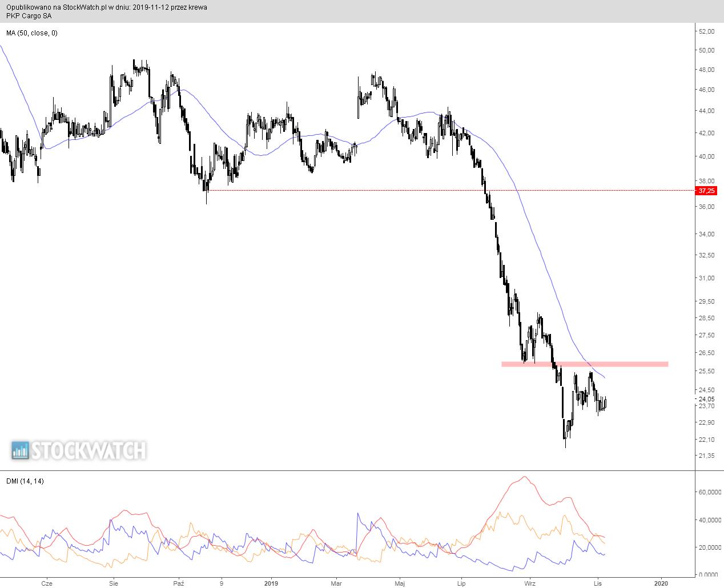Click the 24,05 current price label
The image size is (724, 588).
706,399
